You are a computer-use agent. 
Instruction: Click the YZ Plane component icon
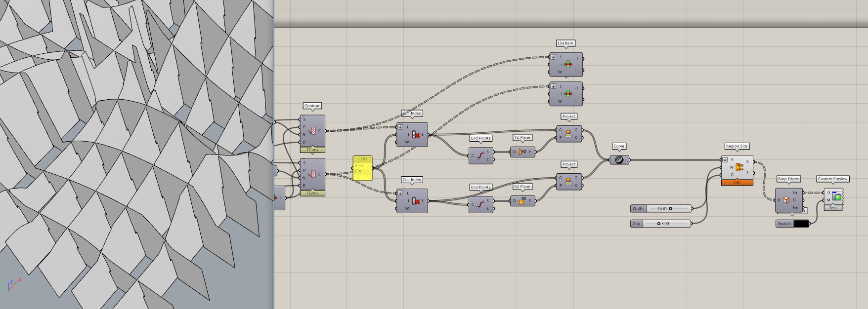pos(522,152)
